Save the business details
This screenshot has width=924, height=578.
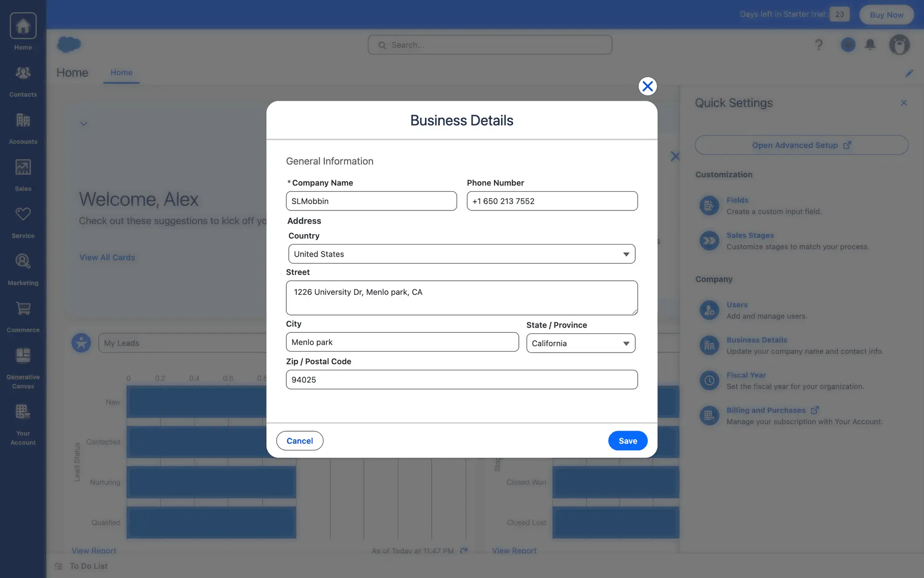click(x=627, y=441)
